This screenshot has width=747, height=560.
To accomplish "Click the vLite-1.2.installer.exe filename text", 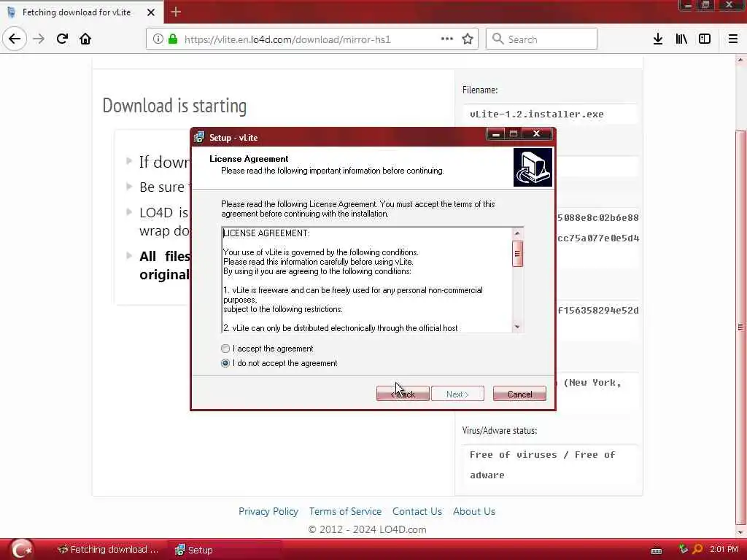I will [536, 114].
